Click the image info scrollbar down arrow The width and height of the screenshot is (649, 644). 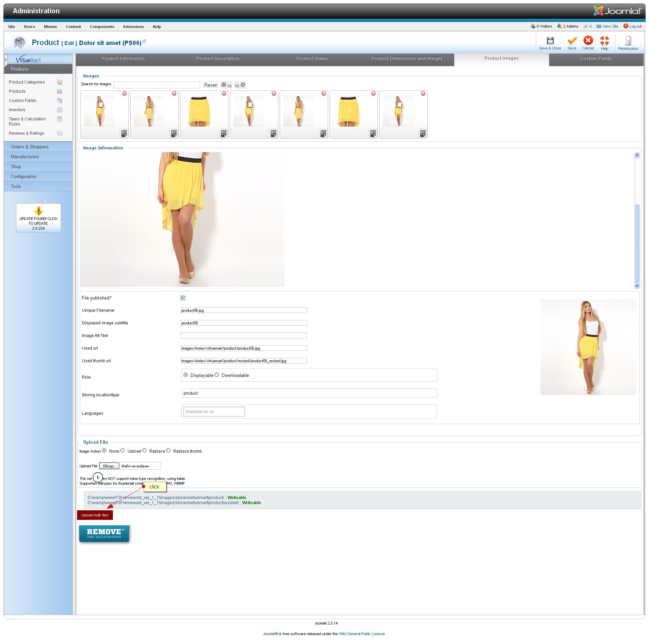coord(637,286)
